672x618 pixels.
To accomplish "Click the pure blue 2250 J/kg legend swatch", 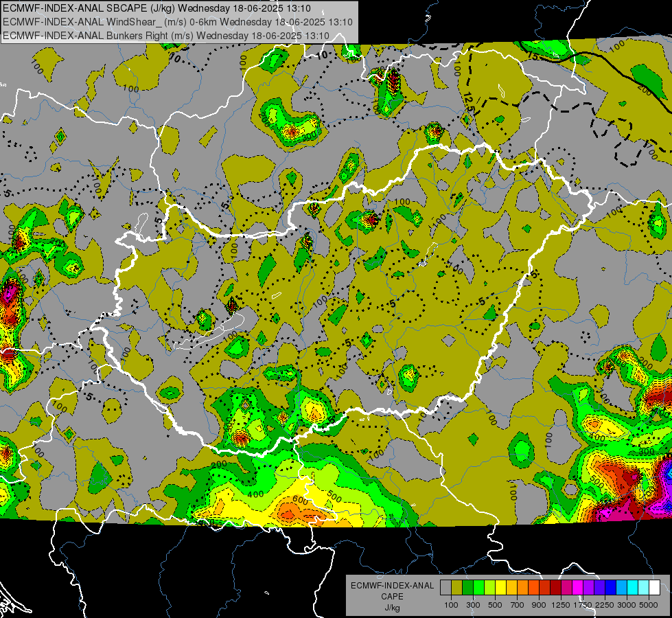I will pos(611,587).
